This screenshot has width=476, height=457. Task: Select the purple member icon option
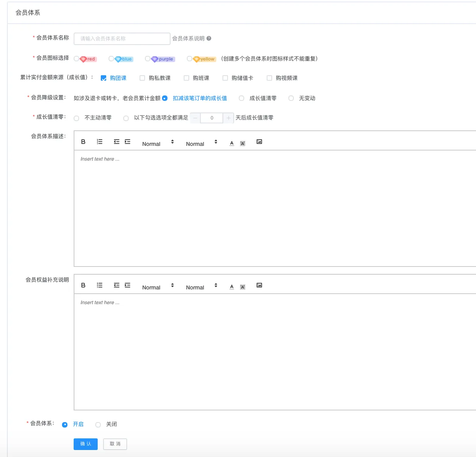point(148,59)
